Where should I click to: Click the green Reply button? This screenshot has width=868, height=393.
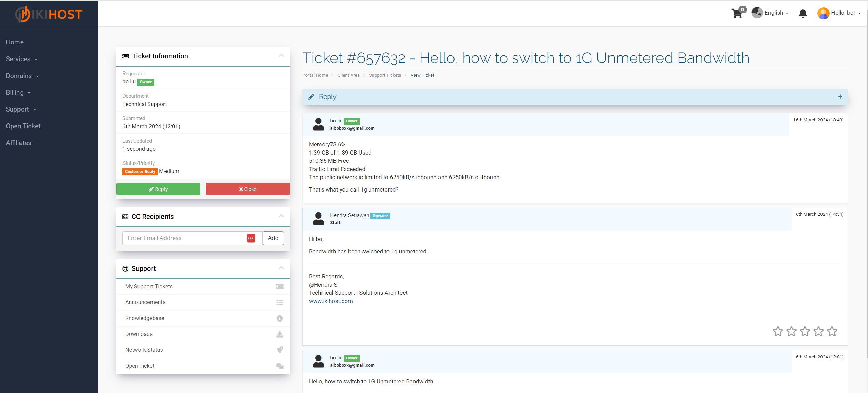pyautogui.click(x=158, y=189)
